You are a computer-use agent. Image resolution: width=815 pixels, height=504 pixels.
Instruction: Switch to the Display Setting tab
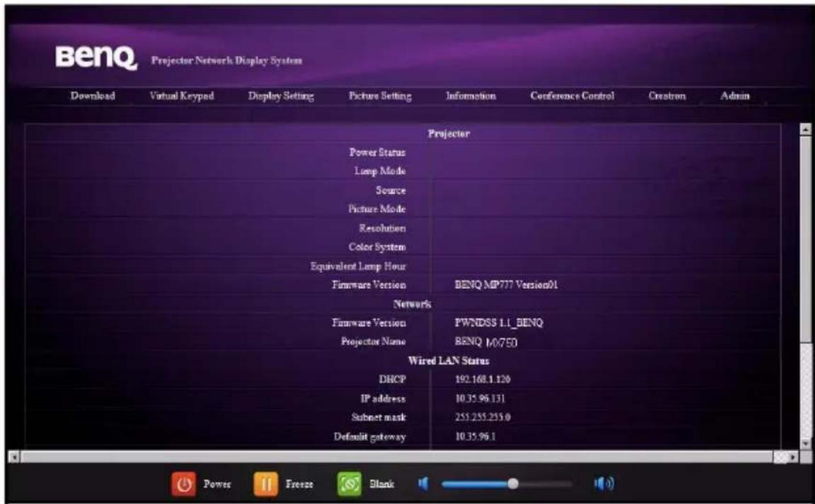[x=280, y=96]
